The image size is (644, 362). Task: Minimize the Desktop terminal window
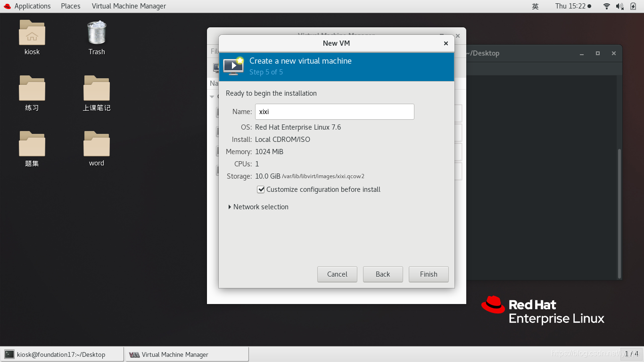[582, 53]
